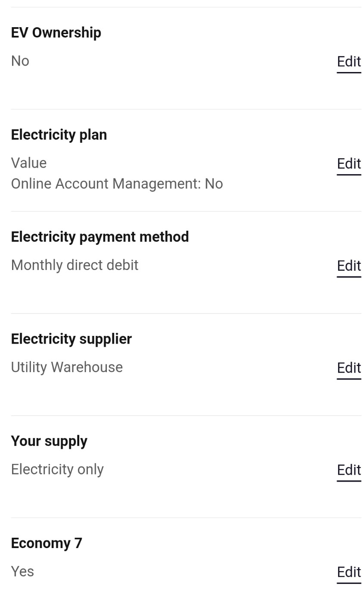Screen dimensions: 364x608
Task: Click the EV Ownership heading
Action: click(56, 33)
